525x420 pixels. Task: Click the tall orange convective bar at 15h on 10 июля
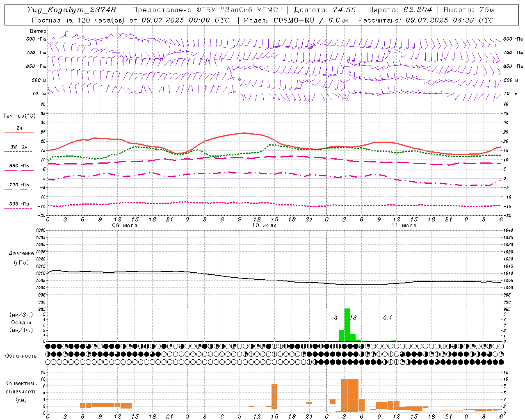coord(274,396)
